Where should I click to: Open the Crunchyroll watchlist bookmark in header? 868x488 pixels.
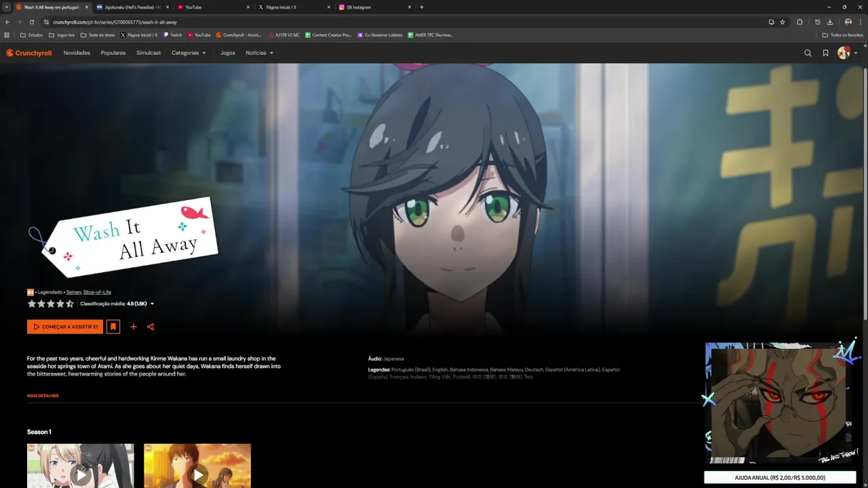tap(825, 53)
